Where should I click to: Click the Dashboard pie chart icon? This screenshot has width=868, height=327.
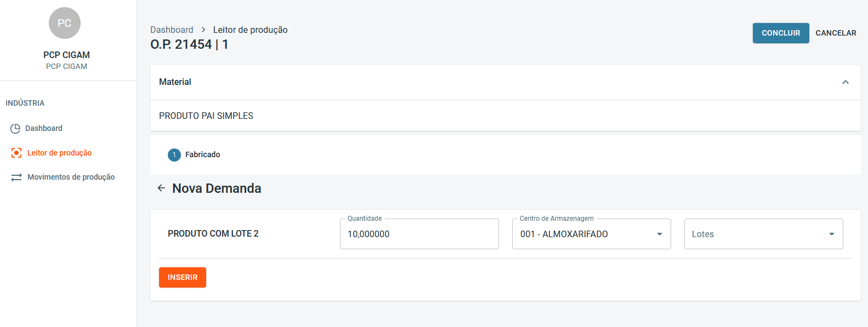(15, 128)
